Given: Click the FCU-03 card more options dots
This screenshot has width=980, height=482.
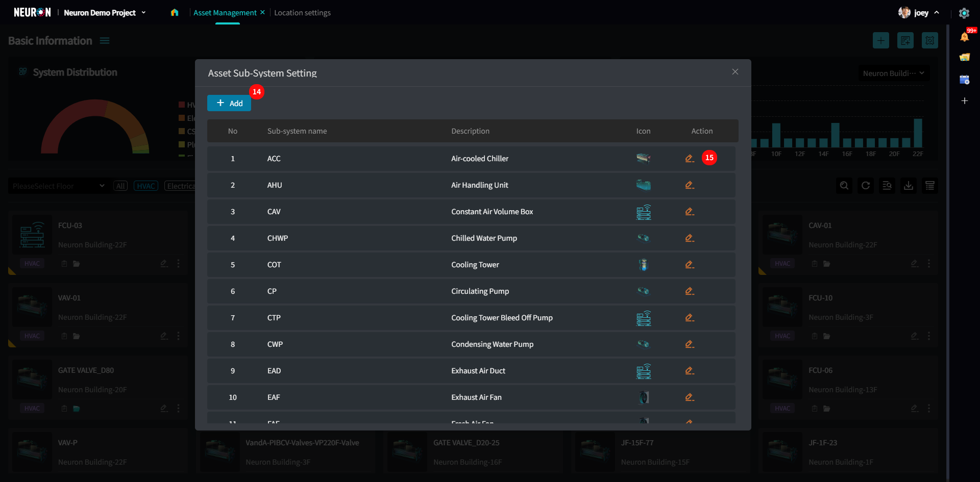Looking at the screenshot, I should [x=178, y=264].
